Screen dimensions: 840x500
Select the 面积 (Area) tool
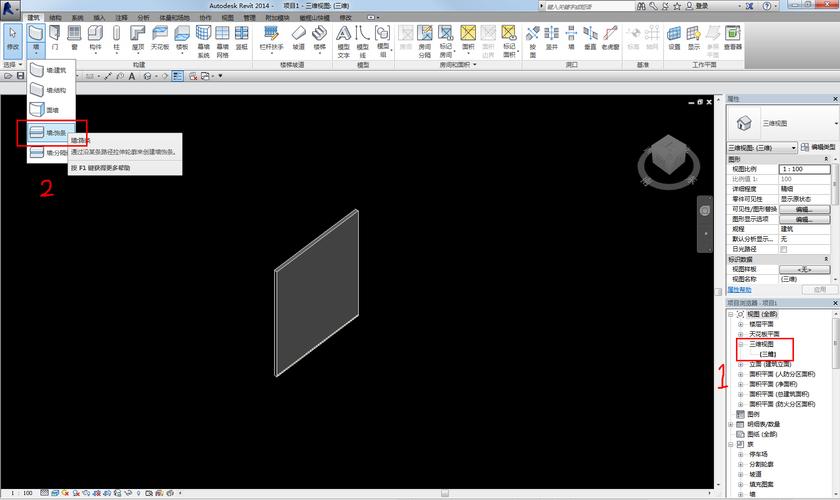pos(468,38)
